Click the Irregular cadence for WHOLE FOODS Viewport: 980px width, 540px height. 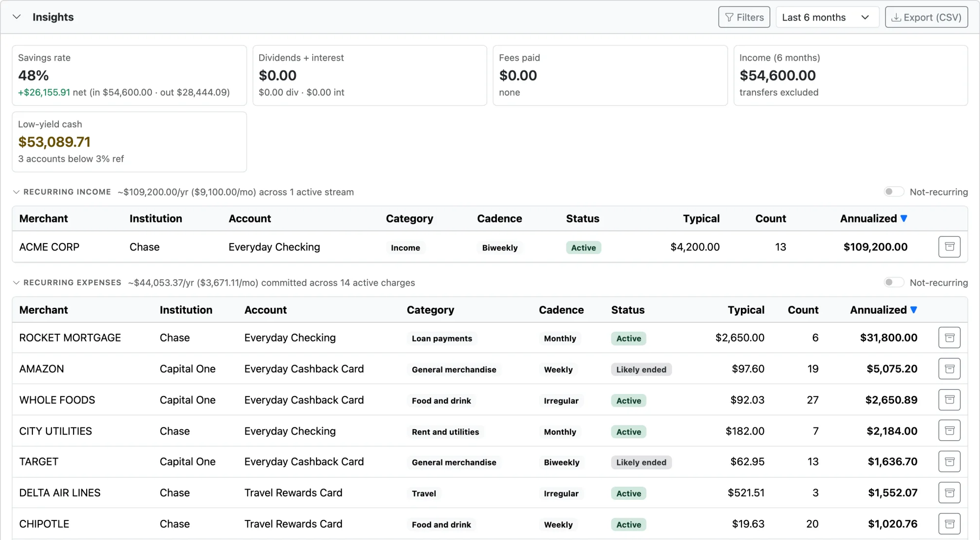pos(561,401)
